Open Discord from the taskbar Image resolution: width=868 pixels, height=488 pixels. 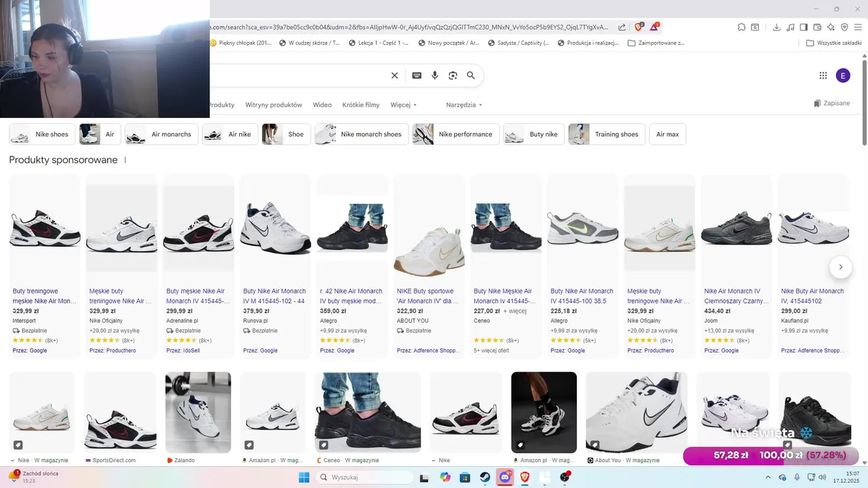coord(505,477)
